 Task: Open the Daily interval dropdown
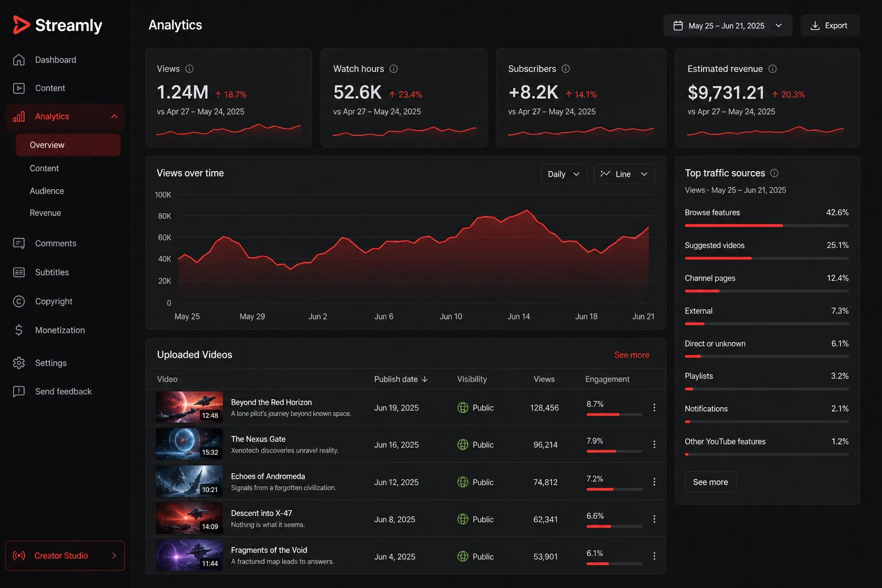(x=564, y=174)
